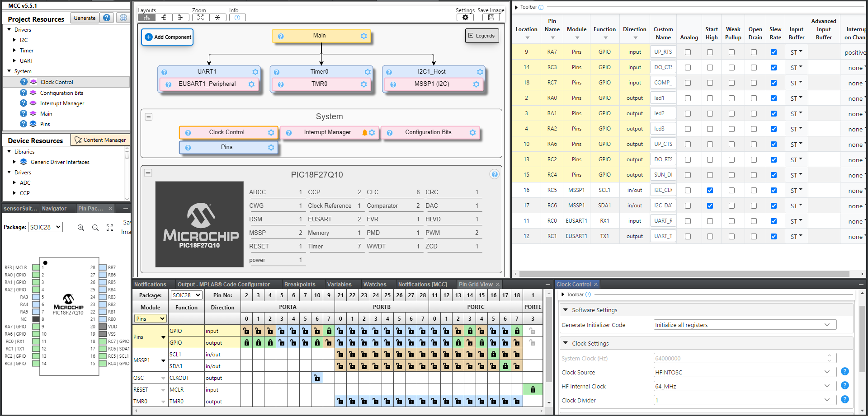Click the zoom in magnifier in Pin Package view

(81, 228)
